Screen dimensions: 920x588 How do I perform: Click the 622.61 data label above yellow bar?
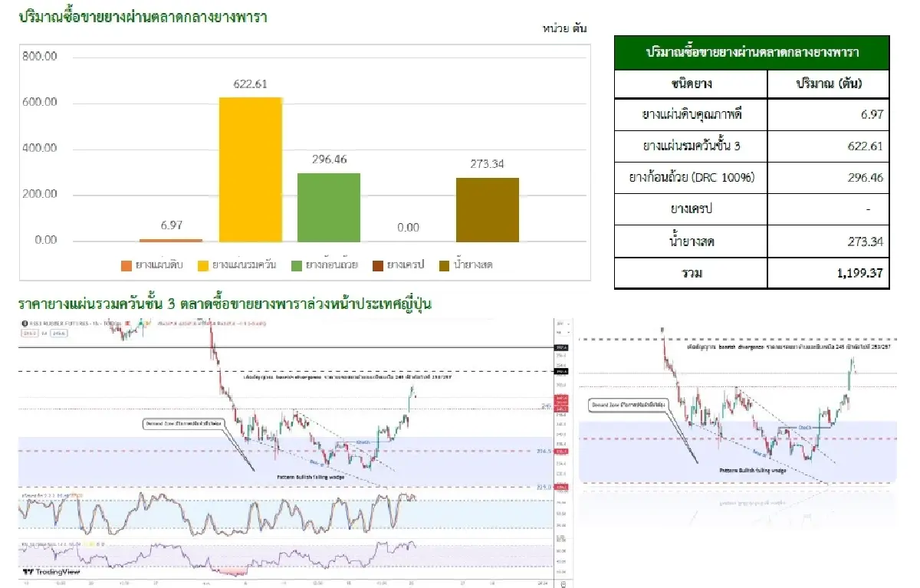pos(251,84)
